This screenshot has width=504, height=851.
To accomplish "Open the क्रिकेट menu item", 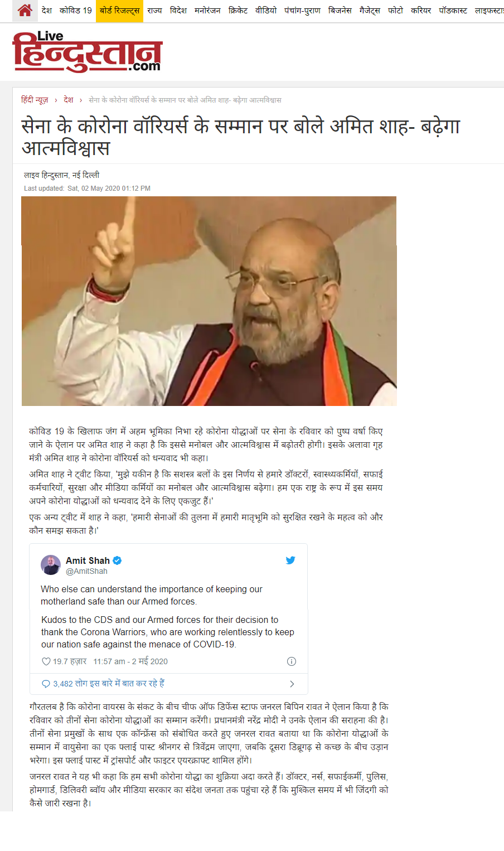I will pyautogui.click(x=238, y=11).
